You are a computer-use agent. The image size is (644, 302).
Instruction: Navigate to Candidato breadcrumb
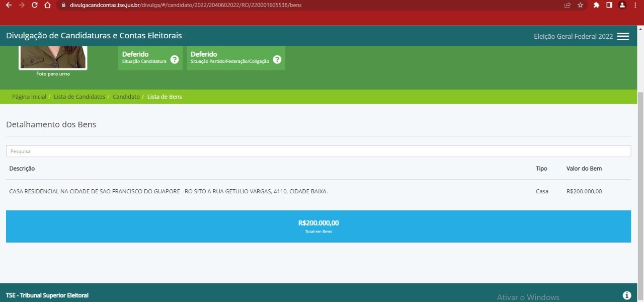coord(126,97)
